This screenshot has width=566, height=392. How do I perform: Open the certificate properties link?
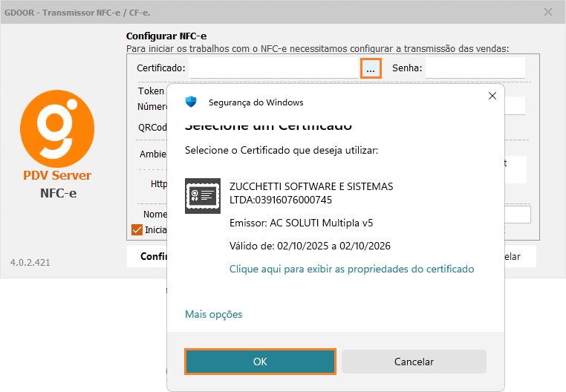(351, 269)
